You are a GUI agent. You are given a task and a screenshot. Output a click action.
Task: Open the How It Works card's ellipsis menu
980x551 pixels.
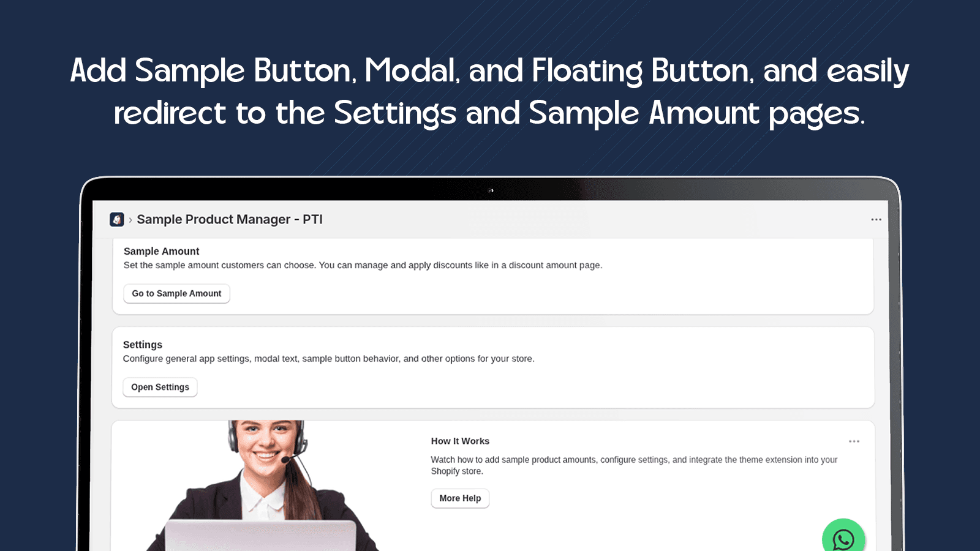(854, 441)
